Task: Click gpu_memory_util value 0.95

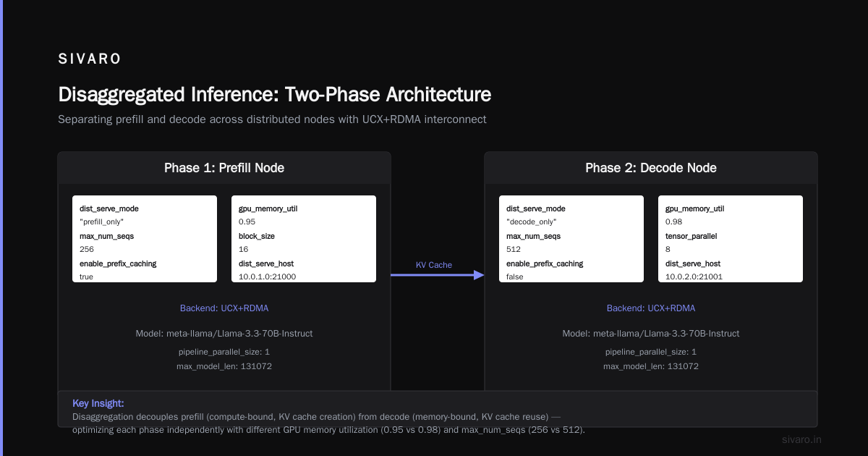Action: click(x=247, y=222)
